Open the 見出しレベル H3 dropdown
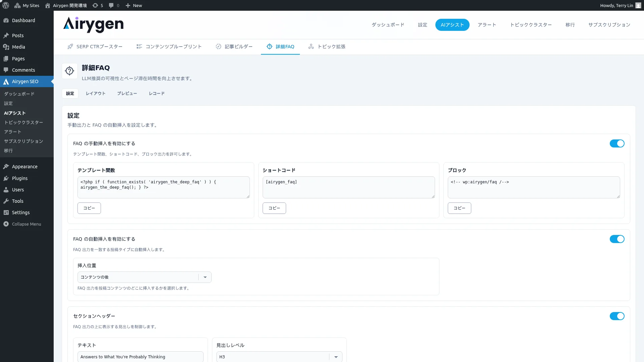Screen dimensions: 644x362 [279, 357]
